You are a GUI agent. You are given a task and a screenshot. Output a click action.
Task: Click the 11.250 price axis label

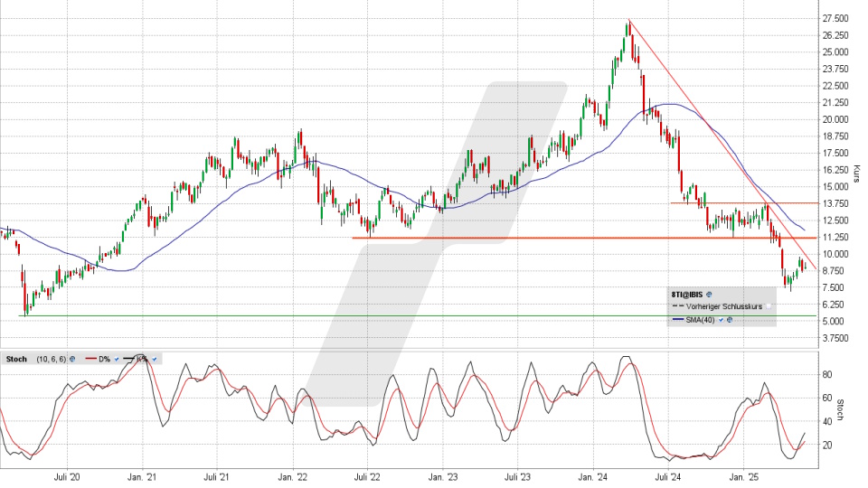(x=835, y=237)
